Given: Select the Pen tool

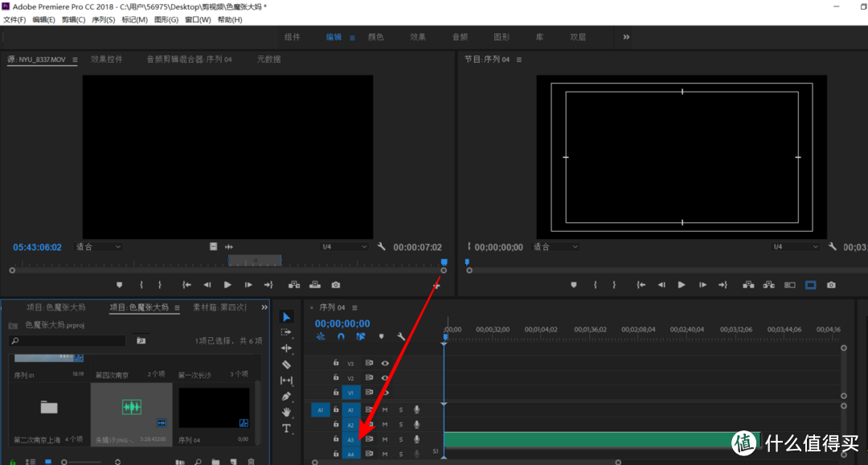Looking at the screenshot, I should pos(286,397).
